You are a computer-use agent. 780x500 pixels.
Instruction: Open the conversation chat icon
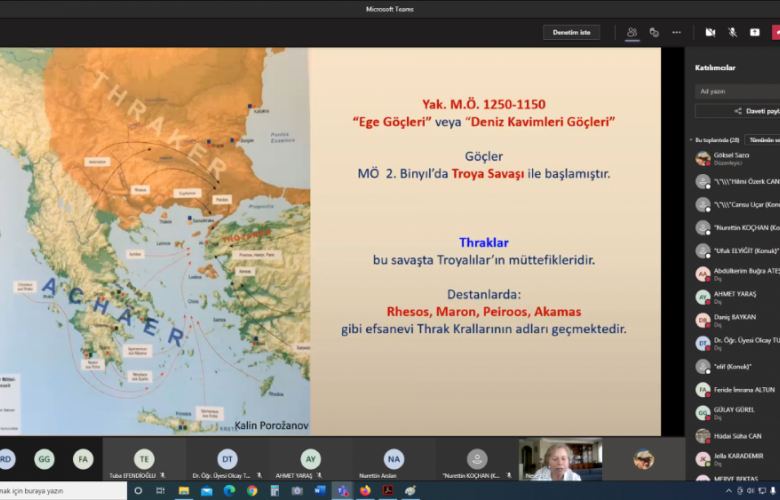[x=654, y=32]
